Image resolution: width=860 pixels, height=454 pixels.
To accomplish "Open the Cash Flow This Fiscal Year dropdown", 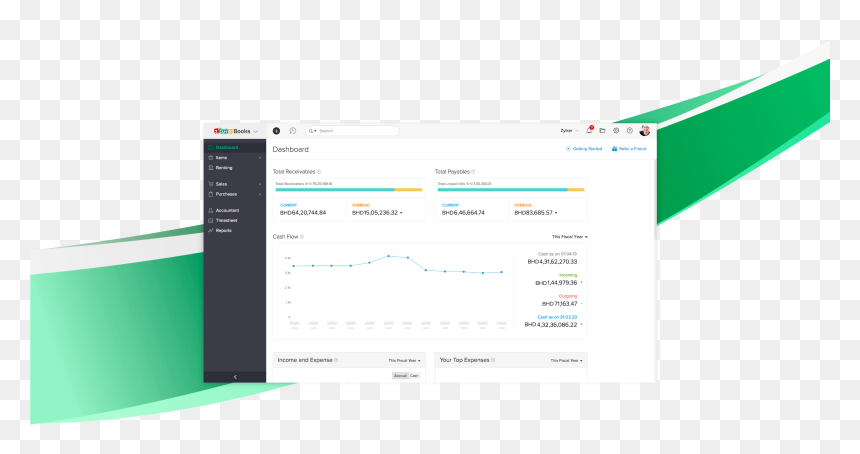I will click(x=569, y=237).
